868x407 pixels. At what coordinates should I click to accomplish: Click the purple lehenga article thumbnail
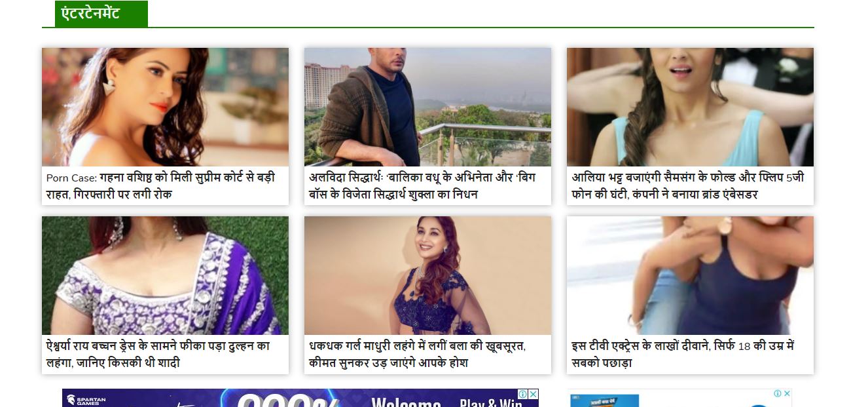click(165, 276)
